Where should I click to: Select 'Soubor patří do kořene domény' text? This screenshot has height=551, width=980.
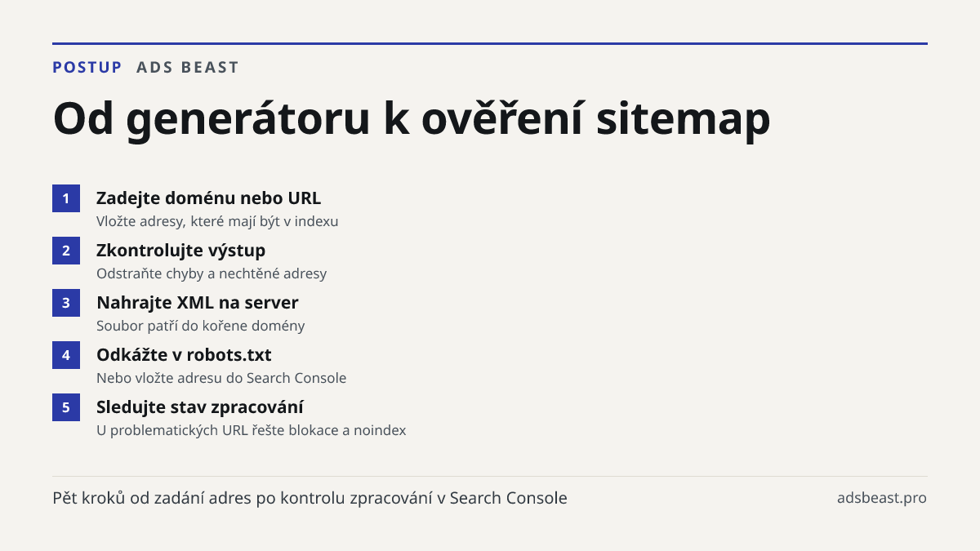coord(201,326)
